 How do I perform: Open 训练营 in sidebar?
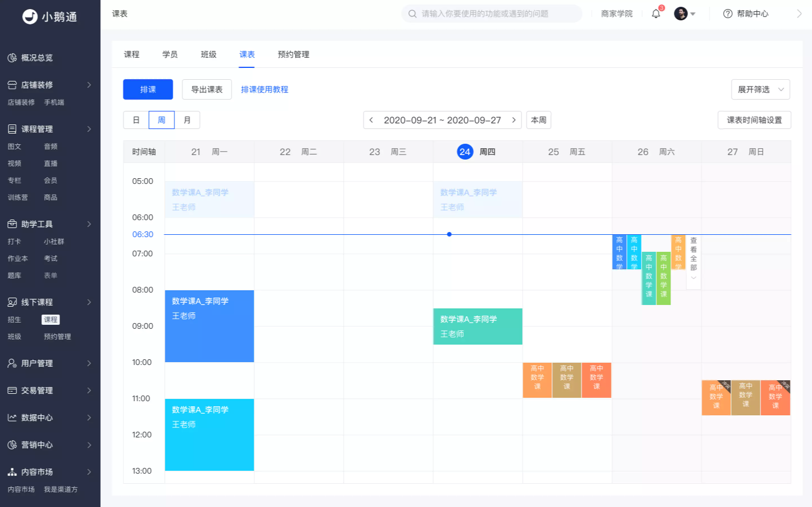point(18,197)
